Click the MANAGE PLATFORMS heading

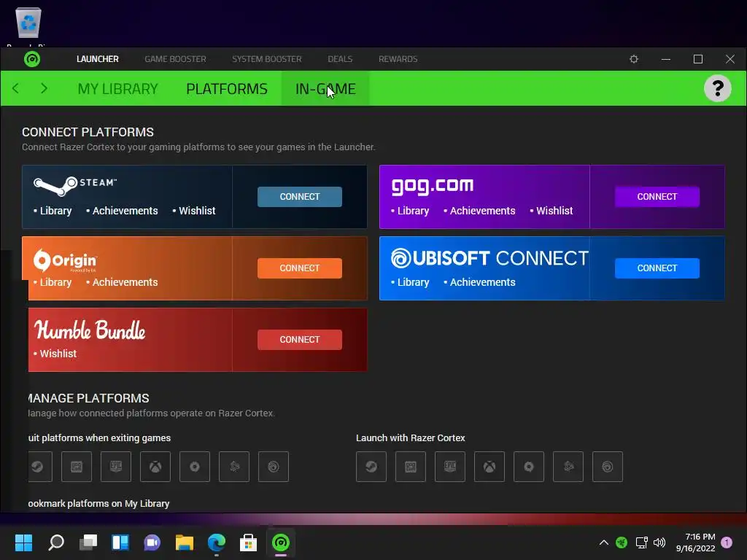[x=88, y=398]
